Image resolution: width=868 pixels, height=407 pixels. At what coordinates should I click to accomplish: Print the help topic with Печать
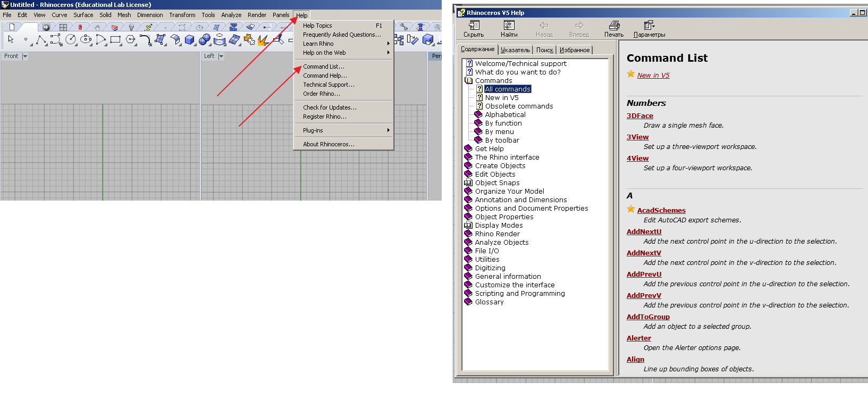click(614, 29)
